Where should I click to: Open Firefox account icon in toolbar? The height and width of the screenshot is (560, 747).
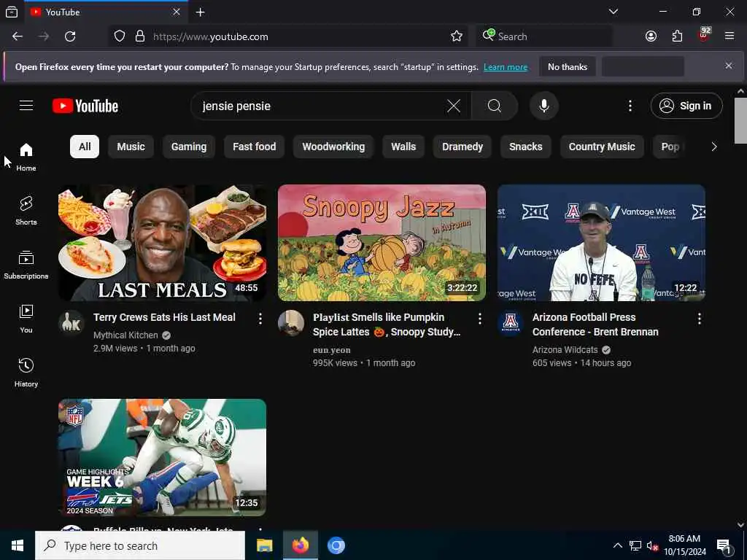tap(651, 36)
